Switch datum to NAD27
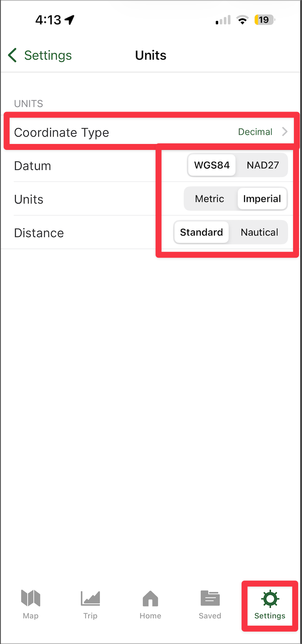The height and width of the screenshot is (644, 302). [262, 165]
